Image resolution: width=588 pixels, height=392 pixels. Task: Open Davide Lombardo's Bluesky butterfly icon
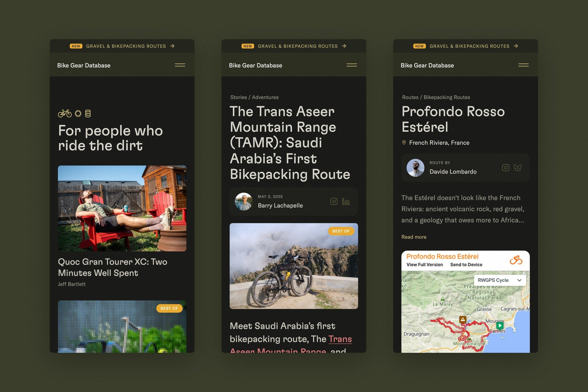[x=517, y=168]
